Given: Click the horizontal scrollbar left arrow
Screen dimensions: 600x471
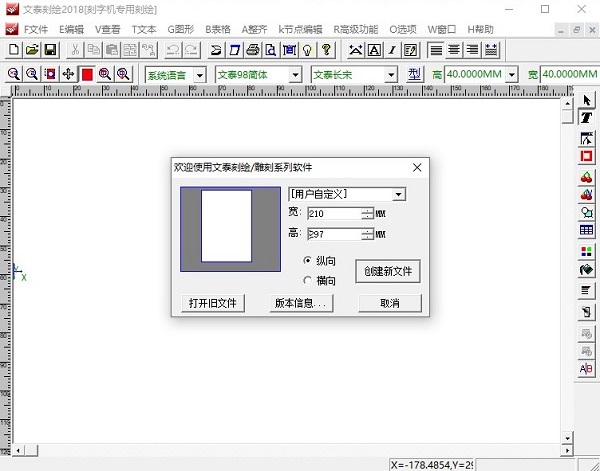Looking at the screenshot, I should 18,450.
